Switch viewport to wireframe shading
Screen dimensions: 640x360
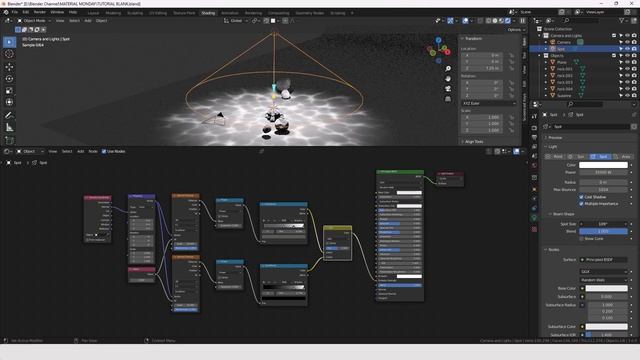pos(489,20)
